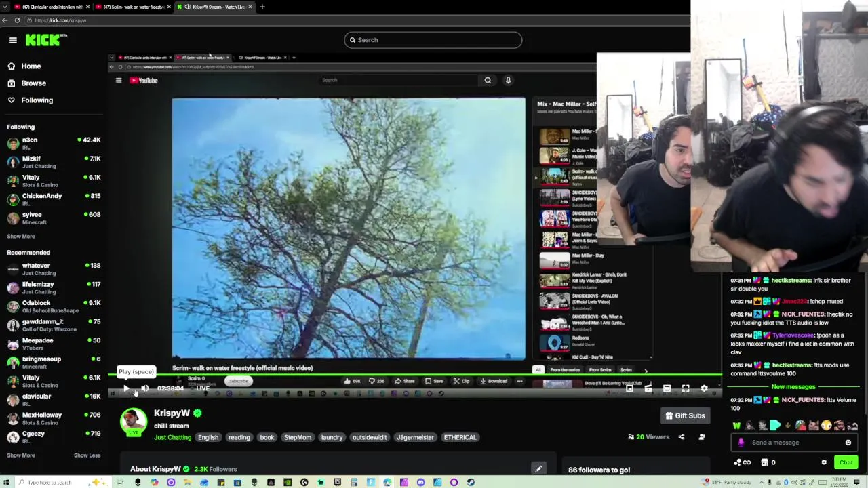Insert the green W quick emote

coord(736,426)
